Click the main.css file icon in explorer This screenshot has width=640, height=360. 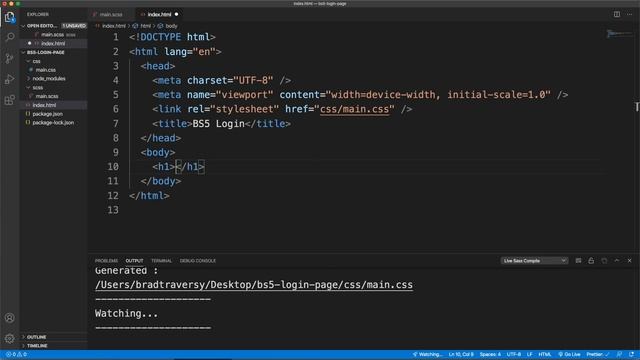(31, 70)
